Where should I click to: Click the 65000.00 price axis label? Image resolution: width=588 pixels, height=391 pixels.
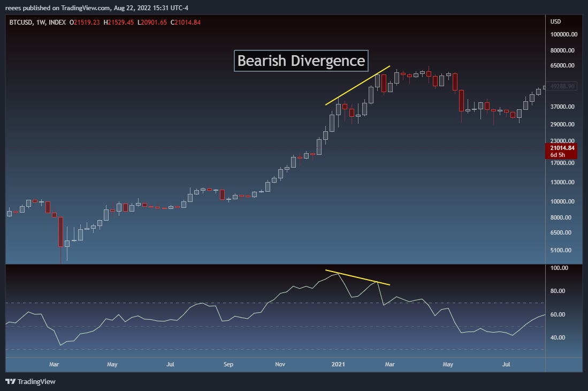(x=562, y=65)
